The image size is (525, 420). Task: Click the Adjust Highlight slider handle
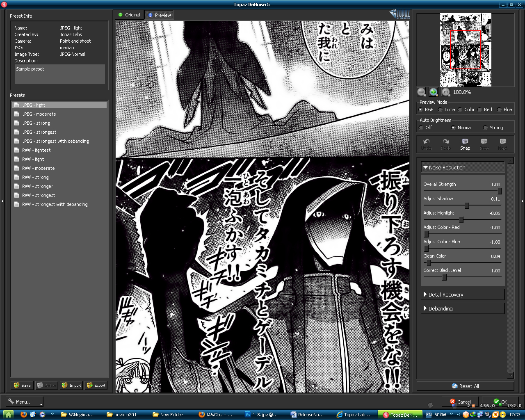click(x=461, y=220)
